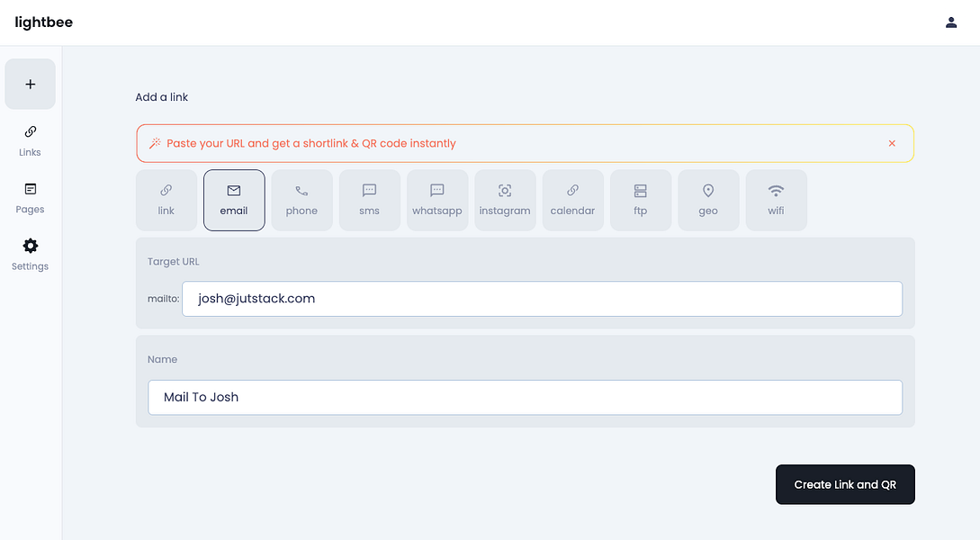
Task: Open Settings from the sidebar
Action: (30, 255)
